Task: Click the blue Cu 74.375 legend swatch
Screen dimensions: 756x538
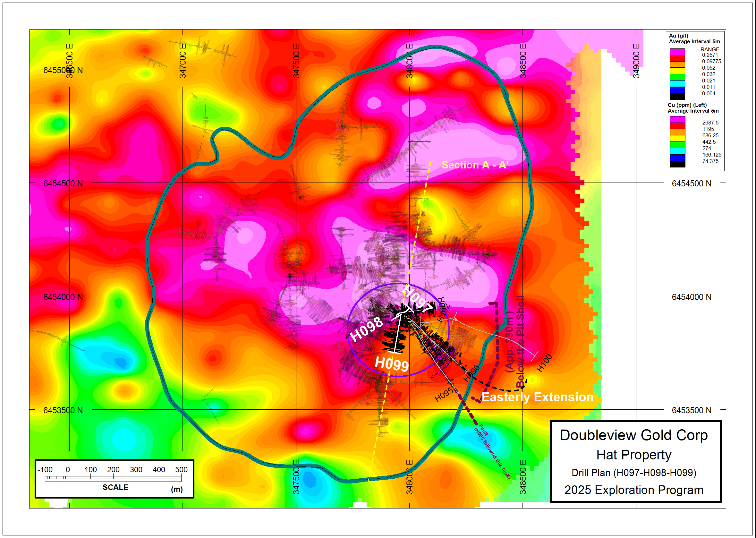Action: click(677, 158)
